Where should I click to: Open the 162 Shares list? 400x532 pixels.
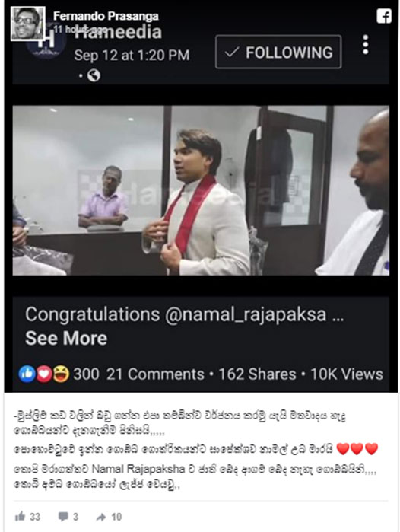pyautogui.click(x=257, y=374)
